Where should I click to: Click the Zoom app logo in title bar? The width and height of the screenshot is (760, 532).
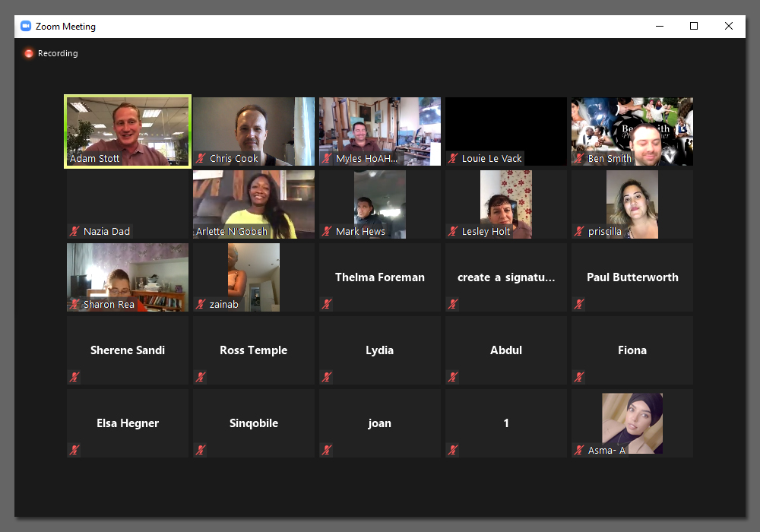(x=26, y=26)
